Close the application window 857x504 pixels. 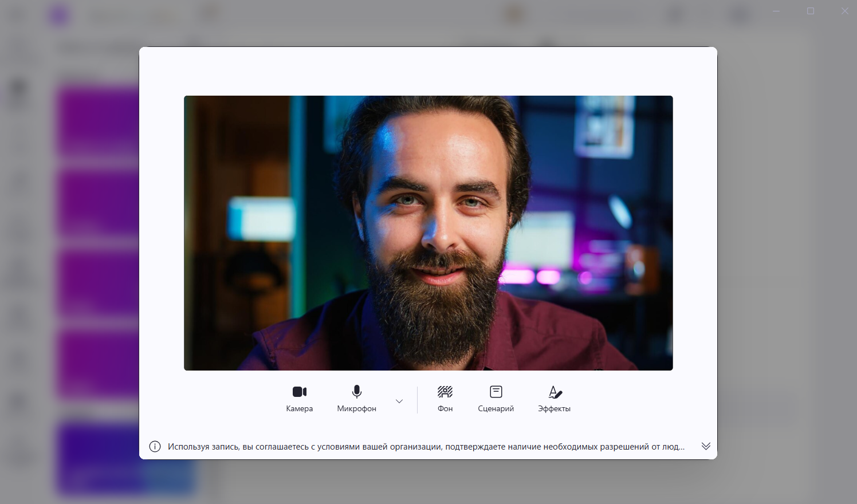(x=844, y=11)
